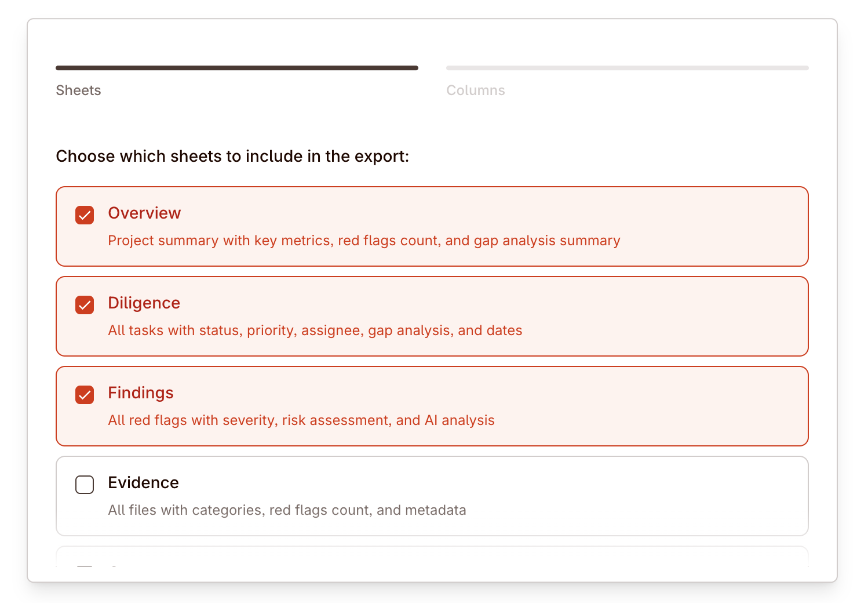Viewport: 868px width, 603px height.
Task: Switch to the Columns step label
Action: [475, 90]
